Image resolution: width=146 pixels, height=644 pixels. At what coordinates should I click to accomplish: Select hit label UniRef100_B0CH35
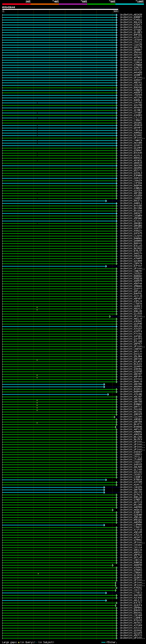131,153
